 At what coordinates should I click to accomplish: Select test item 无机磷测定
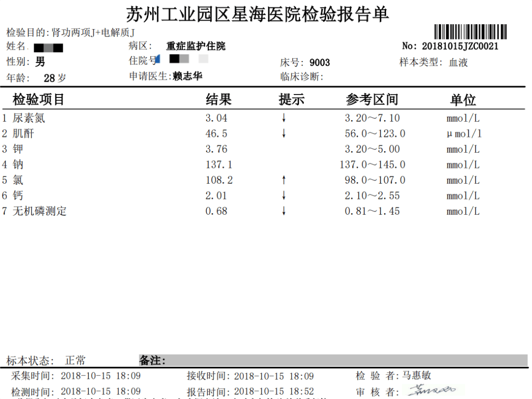pyautogui.click(x=39, y=211)
